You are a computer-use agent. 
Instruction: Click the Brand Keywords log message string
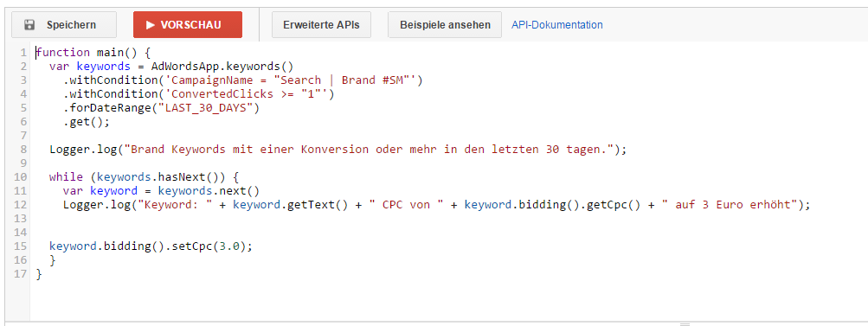[x=370, y=150]
